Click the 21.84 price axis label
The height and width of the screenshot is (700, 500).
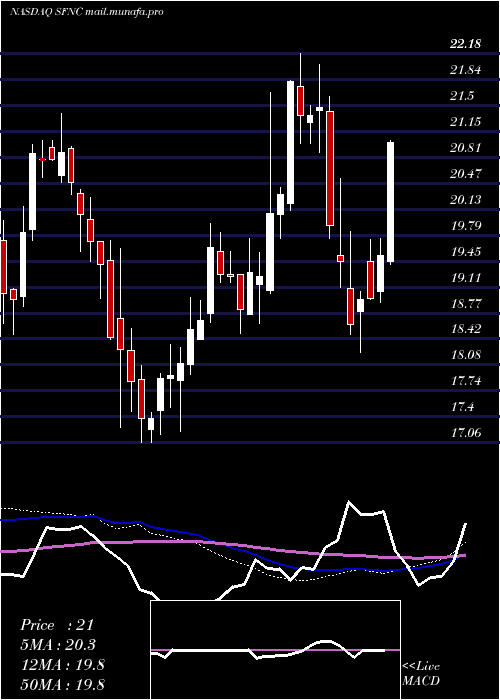466,70
